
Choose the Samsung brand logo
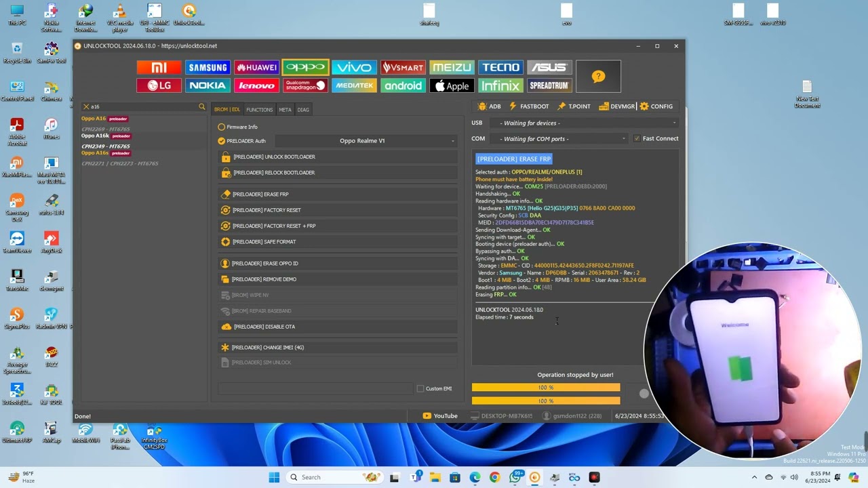[208, 67]
